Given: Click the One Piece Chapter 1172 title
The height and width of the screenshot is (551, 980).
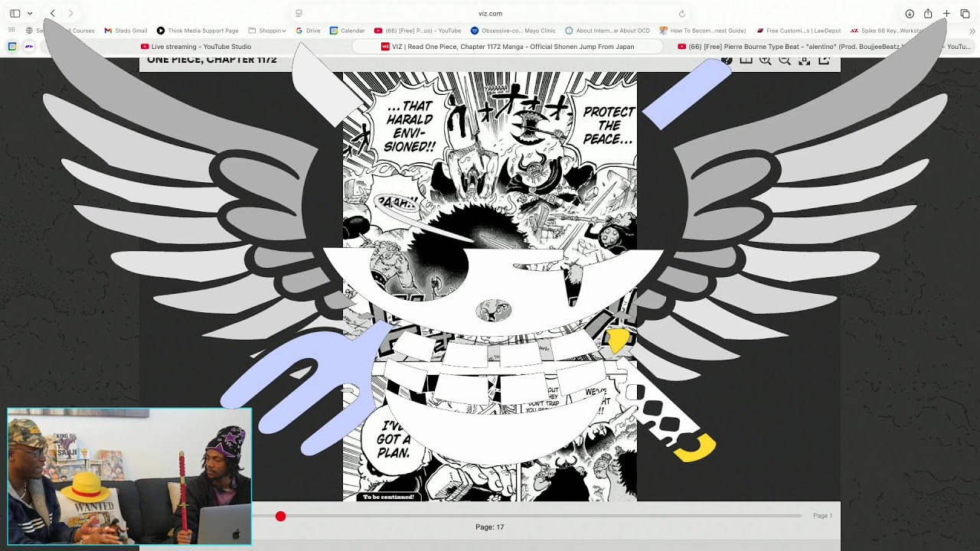Looking at the screenshot, I should [211, 60].
